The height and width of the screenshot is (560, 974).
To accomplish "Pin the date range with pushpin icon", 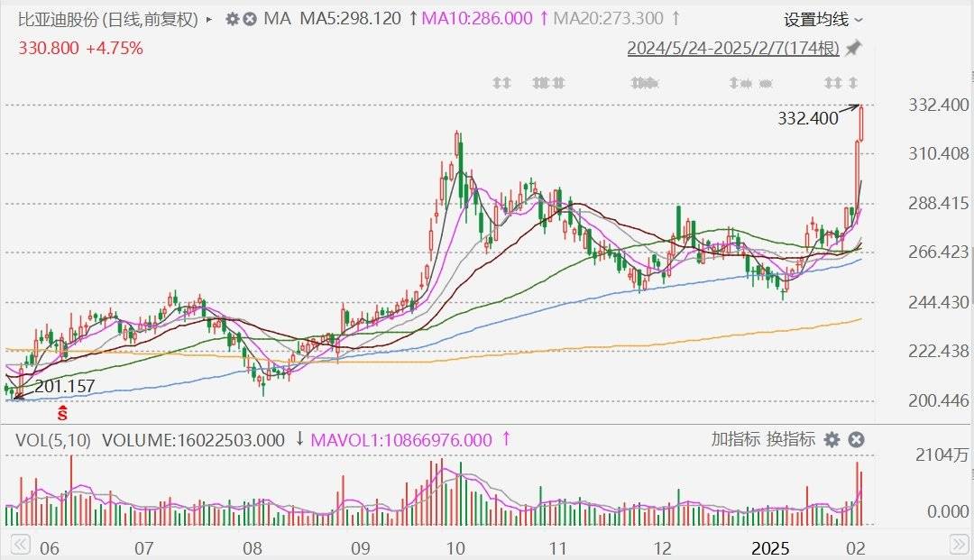I will point(854,48).
